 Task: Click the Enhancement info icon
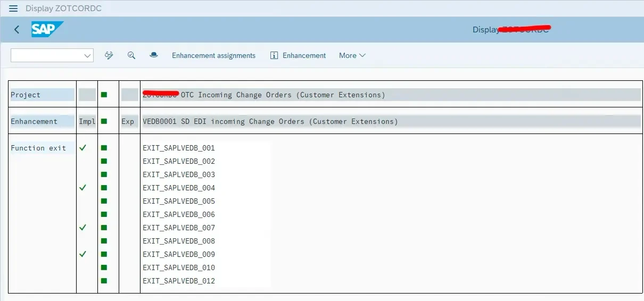coord(274,55)
